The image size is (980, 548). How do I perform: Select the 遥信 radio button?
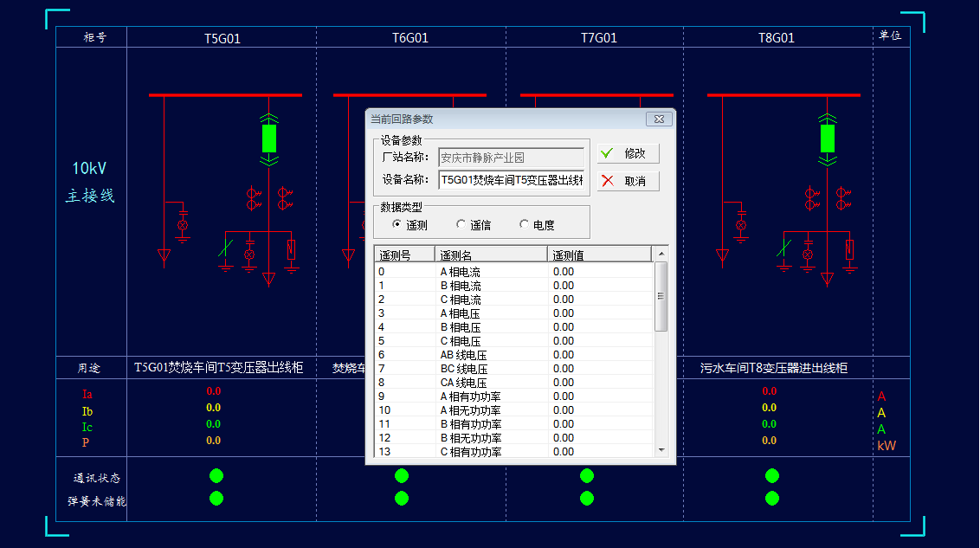tap(461, 223)
